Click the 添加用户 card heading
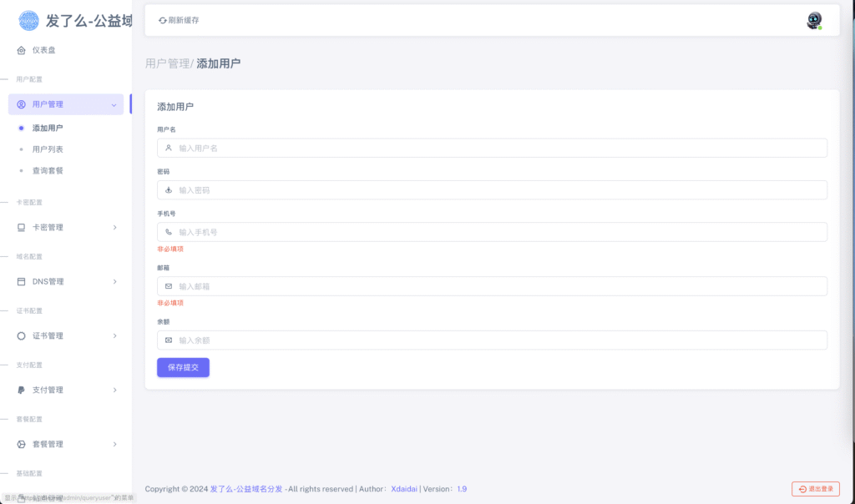Viewport: 855px width, 504px height. [175, 107]
